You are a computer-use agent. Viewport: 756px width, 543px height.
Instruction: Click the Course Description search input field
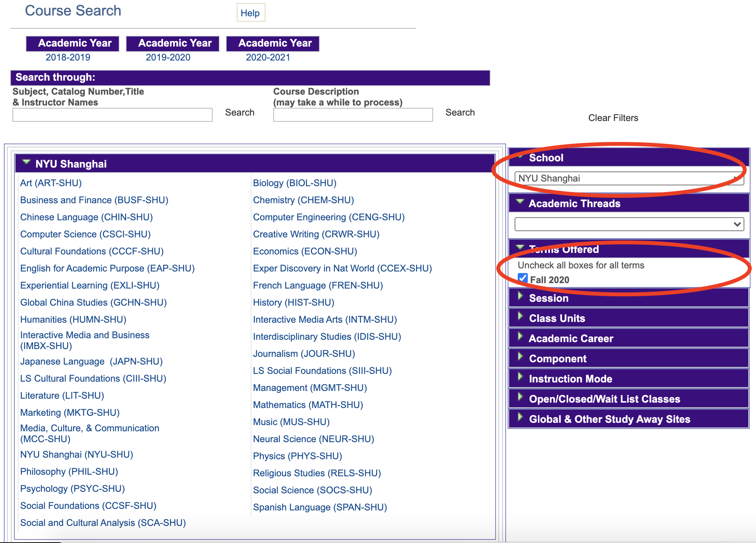tap(352, 115)
